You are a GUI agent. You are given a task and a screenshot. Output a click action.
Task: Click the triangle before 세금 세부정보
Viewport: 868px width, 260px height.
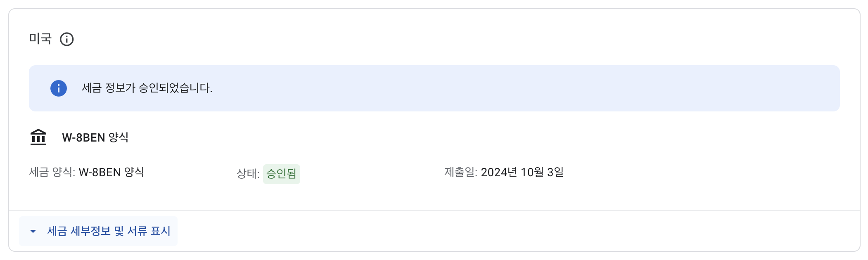(x=33, y=232)
